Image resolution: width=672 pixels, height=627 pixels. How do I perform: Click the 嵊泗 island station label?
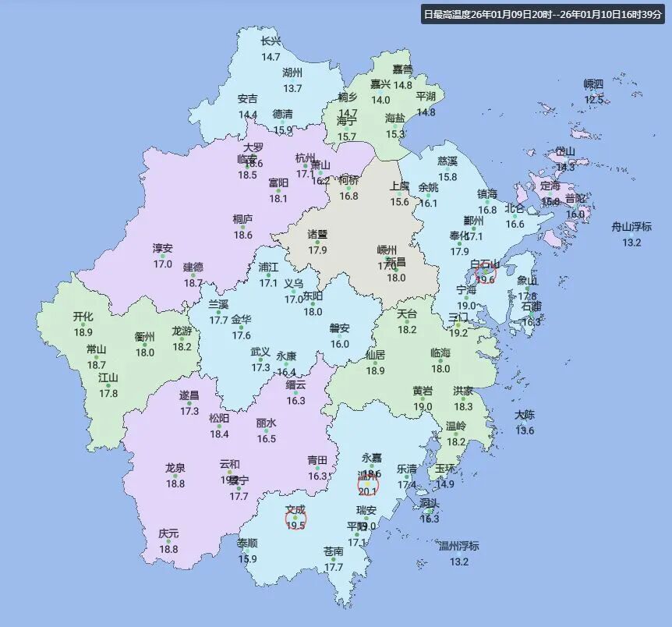click(593, 84)
